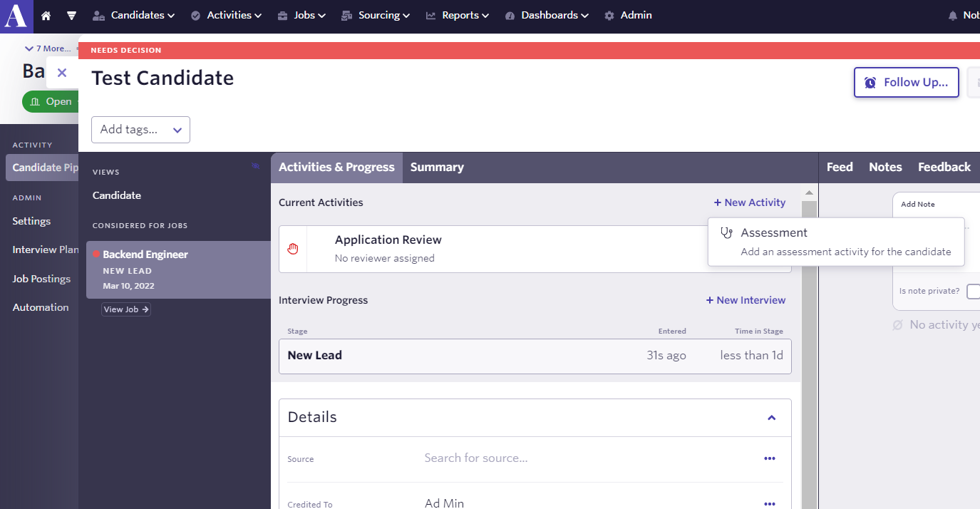Click the pin icon in Views sidebar

coord(256,166)
